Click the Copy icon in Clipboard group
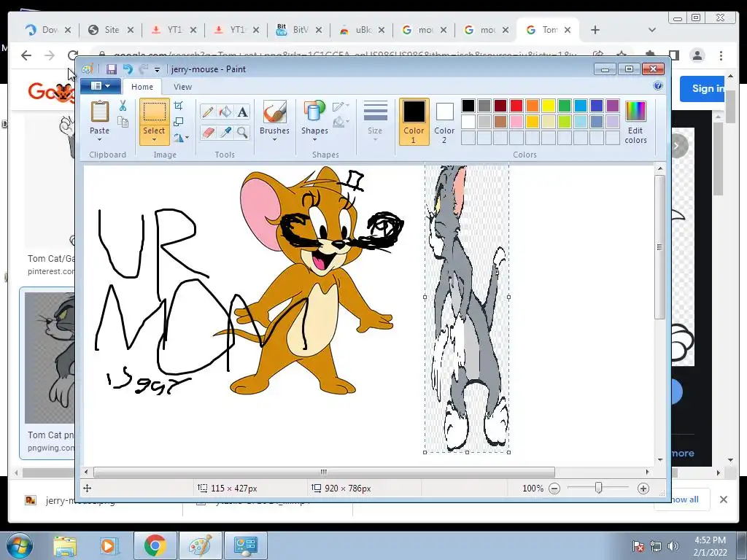 pos(123,122)
